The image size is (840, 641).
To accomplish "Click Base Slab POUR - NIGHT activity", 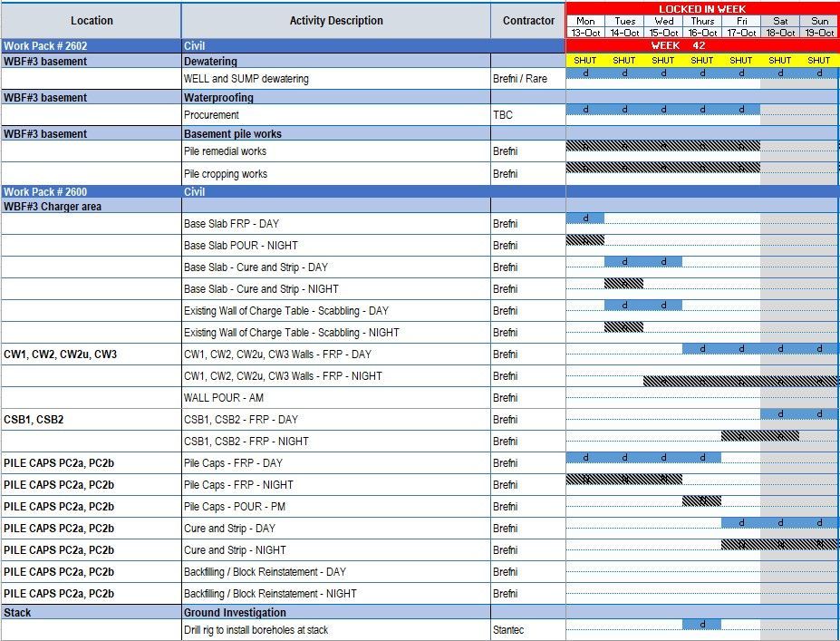I will coord(336,246).
